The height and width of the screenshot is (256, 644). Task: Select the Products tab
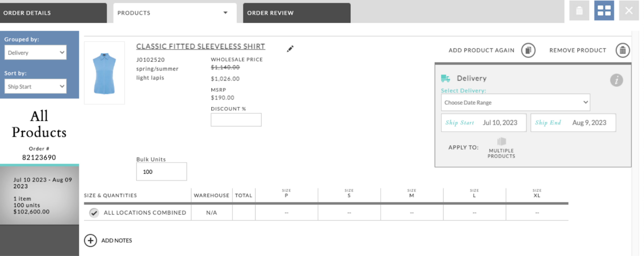(175, 13)
